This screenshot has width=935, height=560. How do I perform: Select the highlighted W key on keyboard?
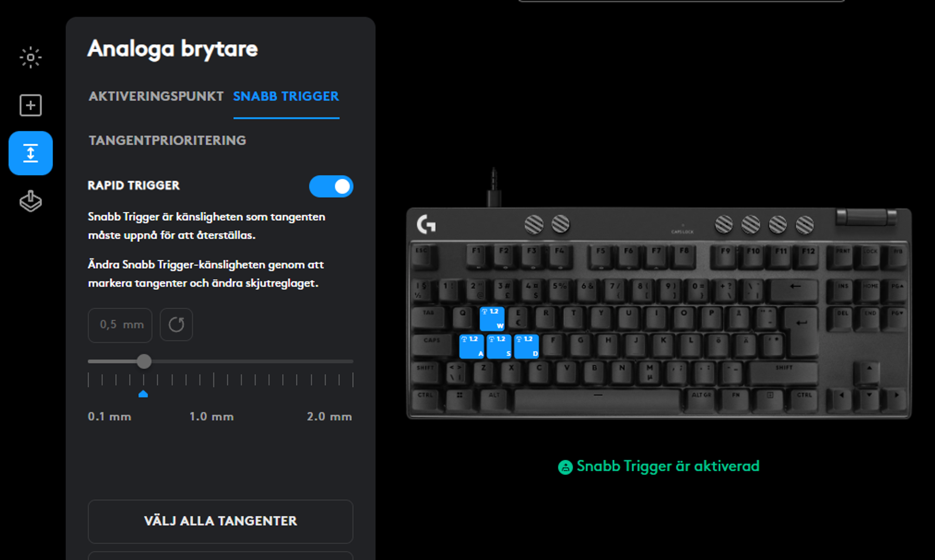pyautogui.click(x=492, y=319)
